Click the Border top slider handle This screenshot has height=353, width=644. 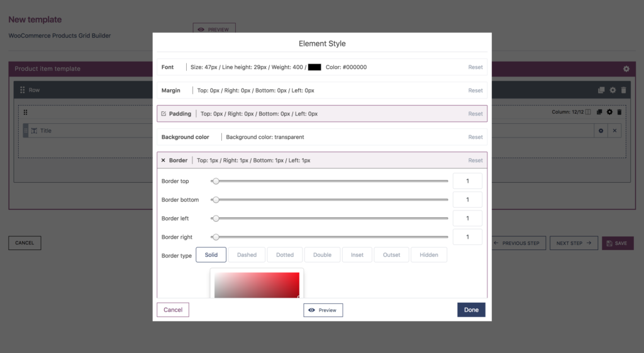click(216, 181)
